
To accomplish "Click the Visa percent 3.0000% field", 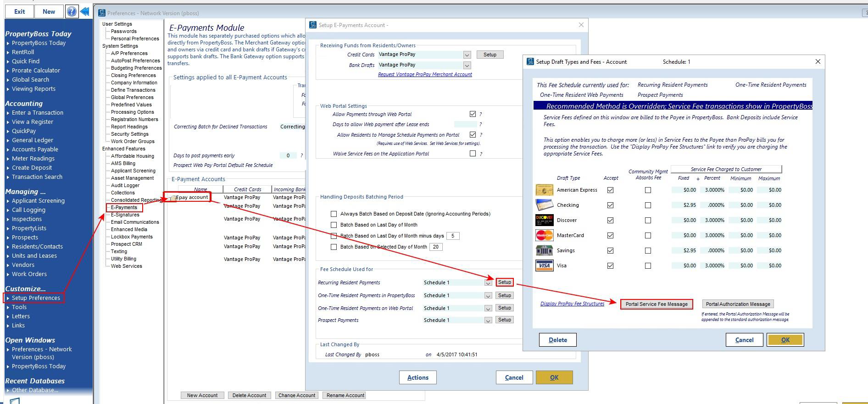I will click(x=713, y=266).
